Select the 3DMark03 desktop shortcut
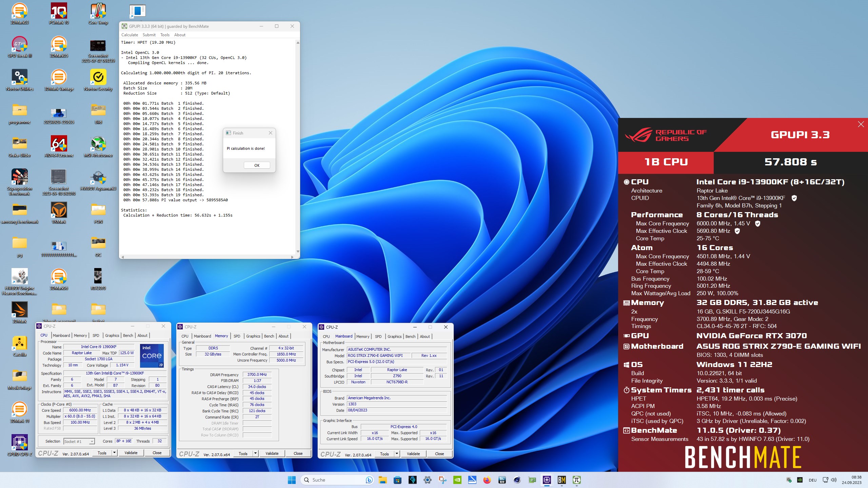The width and height of the screenshot is (868, 488). coord(19,14)
